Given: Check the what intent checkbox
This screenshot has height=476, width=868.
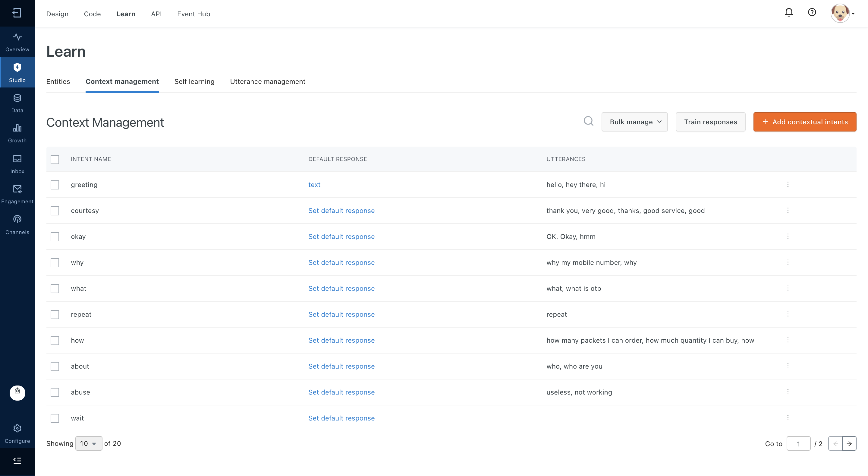Looking at the screenshot, I should point(55,289).
